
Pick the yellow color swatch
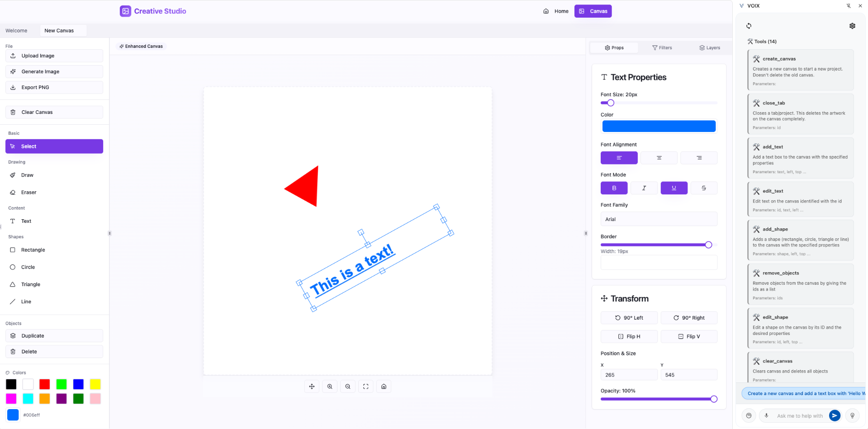[95, 384]
